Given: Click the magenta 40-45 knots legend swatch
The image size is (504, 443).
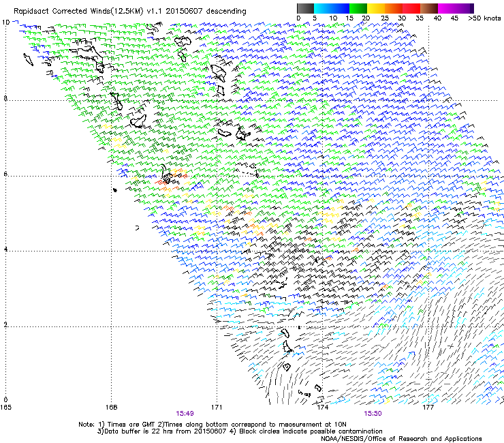Looking at the screenshot, I should click(447, 8).
